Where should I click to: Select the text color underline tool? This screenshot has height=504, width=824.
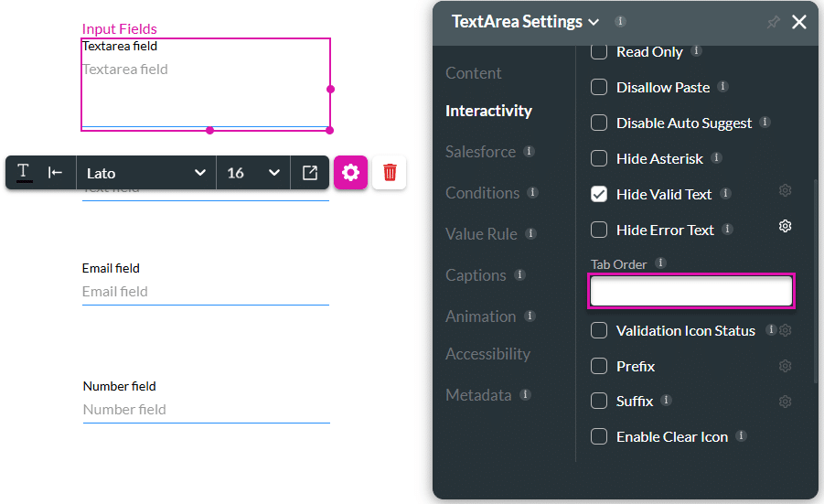pos(24,172)
